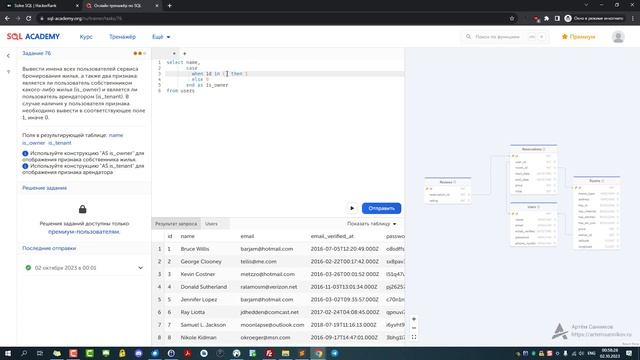Select the Users table header in diagram
The width and height of the screenshot is (640, 360).
[x=533, y=207]
